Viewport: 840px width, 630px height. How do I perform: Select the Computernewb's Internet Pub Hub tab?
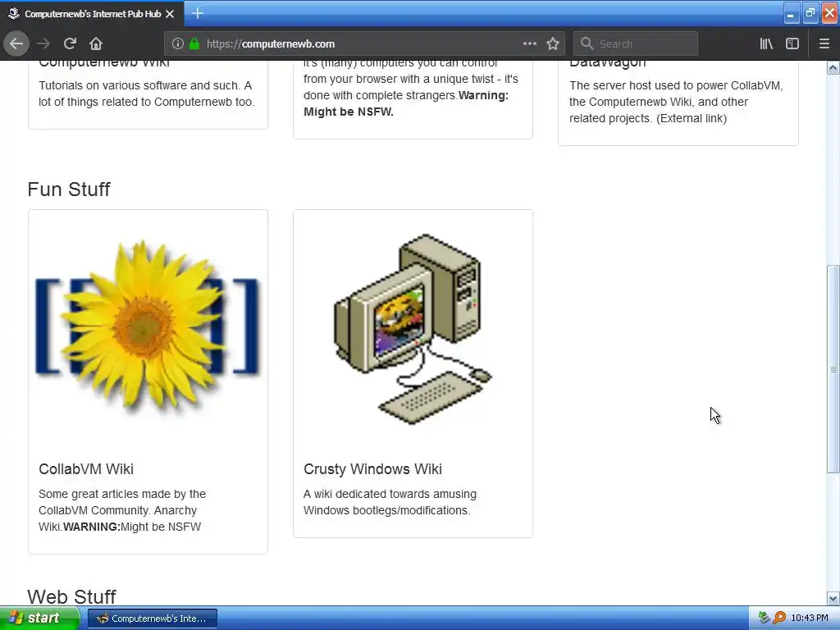coord(92,13)
